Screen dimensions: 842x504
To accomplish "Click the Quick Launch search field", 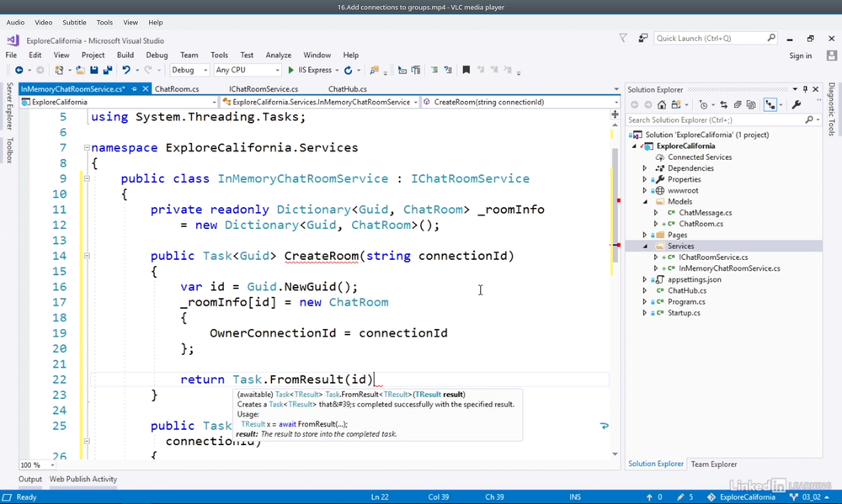I will (x=710, y=38).
